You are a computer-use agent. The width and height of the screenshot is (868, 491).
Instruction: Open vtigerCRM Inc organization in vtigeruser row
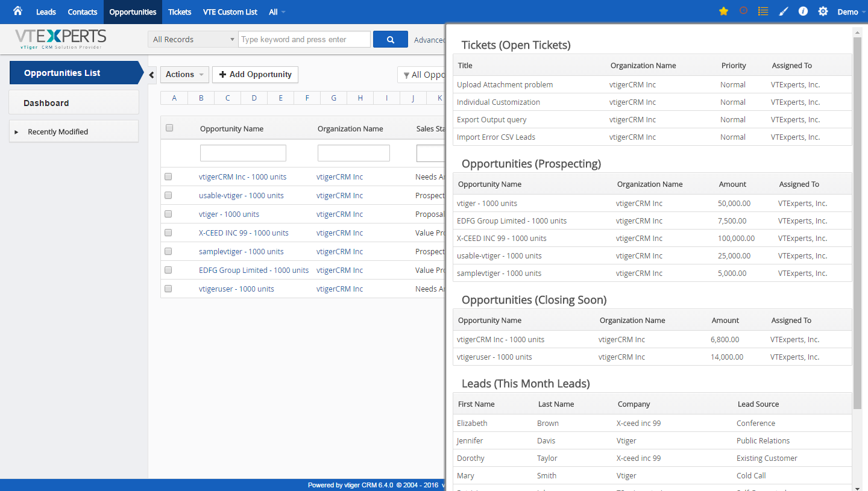(x=339, y=289)
